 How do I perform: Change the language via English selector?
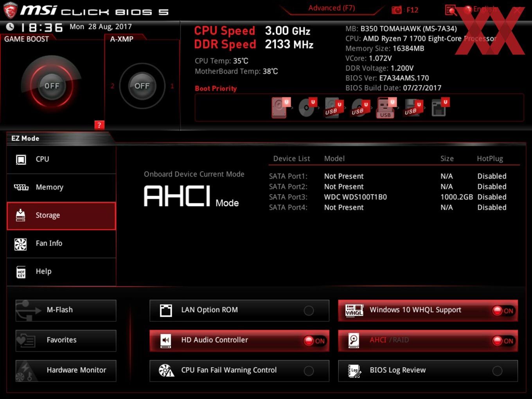click(x=481, y=9)
